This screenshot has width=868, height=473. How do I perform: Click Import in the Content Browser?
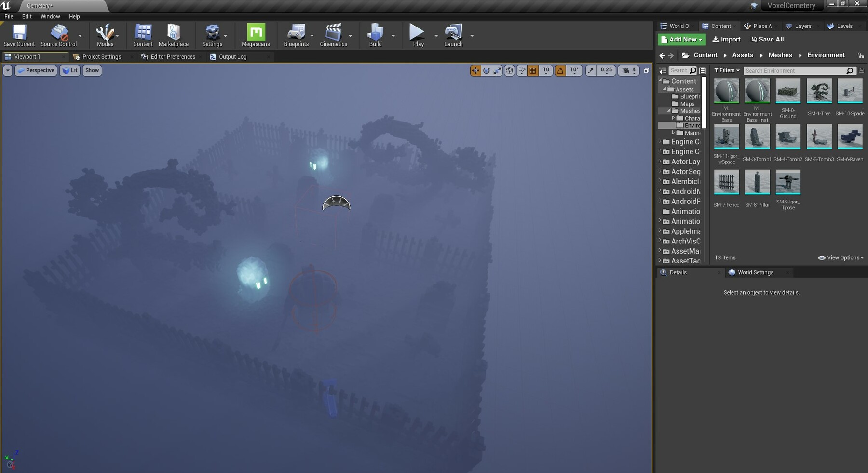tap(726, 39)
